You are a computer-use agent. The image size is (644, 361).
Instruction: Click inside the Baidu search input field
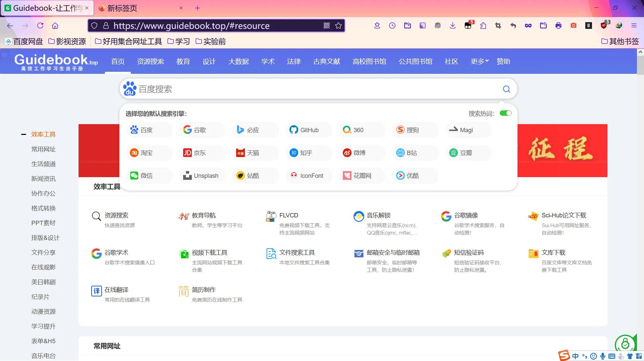click(302, 89)
